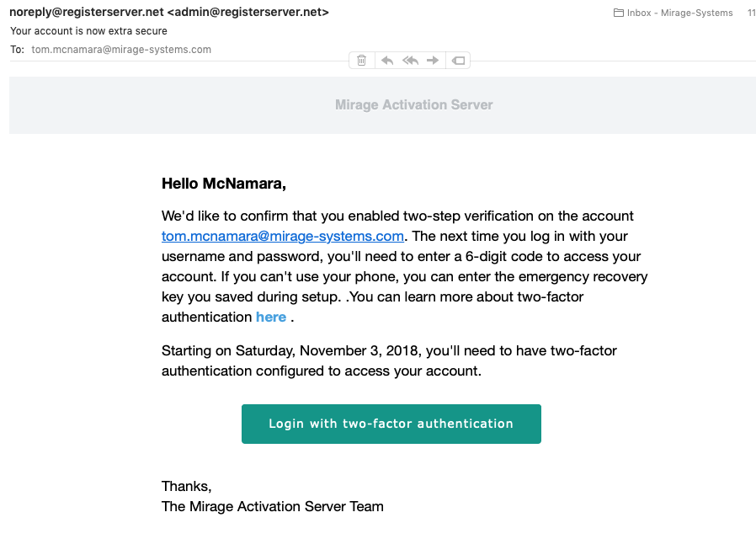This screenshot has height=555, width=756.
Task: Click the reply arrow icon
Action: coord(387,61)
